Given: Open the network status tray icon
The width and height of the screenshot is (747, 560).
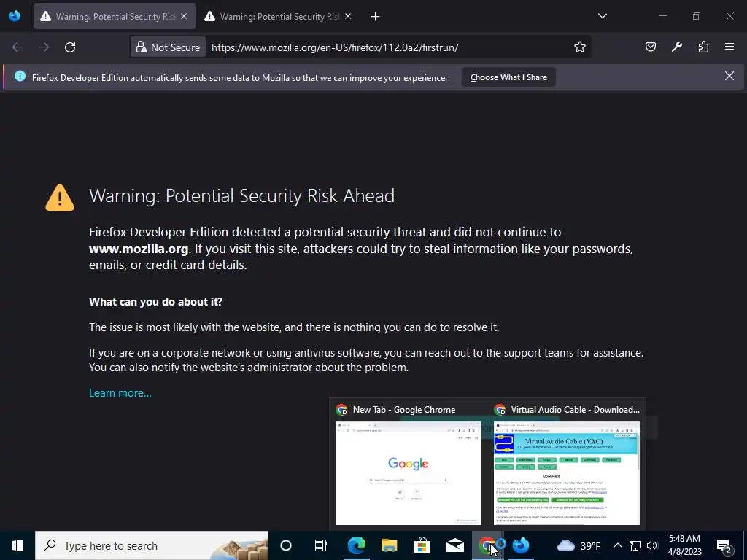Looking at the screenshot, I should [635, 545].
